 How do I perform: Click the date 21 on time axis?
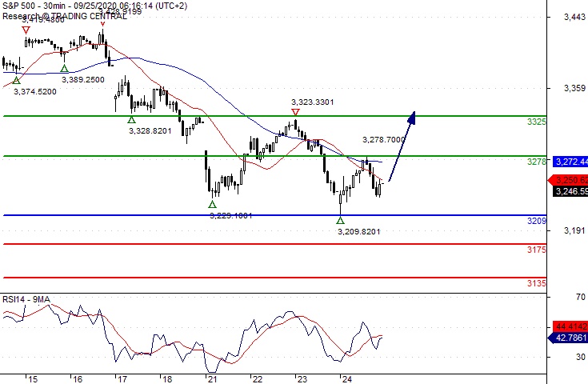click(x=212, y=379)
